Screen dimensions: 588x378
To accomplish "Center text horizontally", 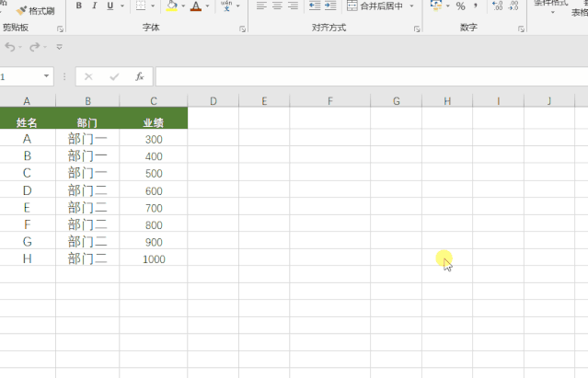I will (x=277, y=6).
